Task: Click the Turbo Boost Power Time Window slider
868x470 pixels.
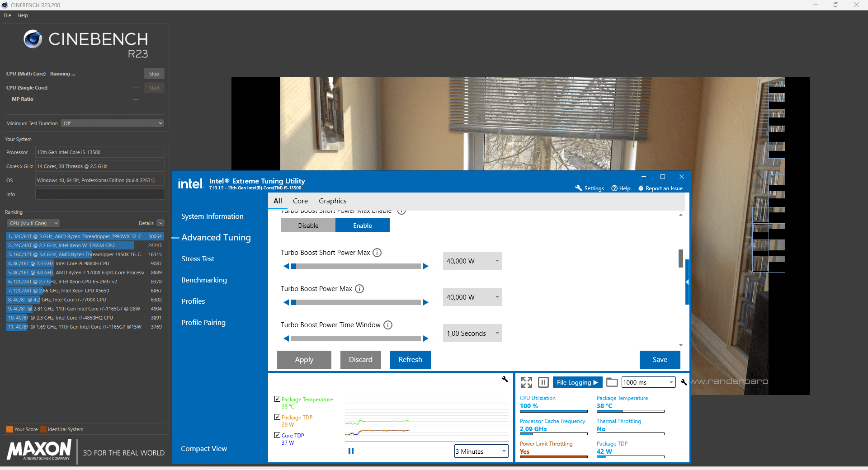Action: point(356,338)
